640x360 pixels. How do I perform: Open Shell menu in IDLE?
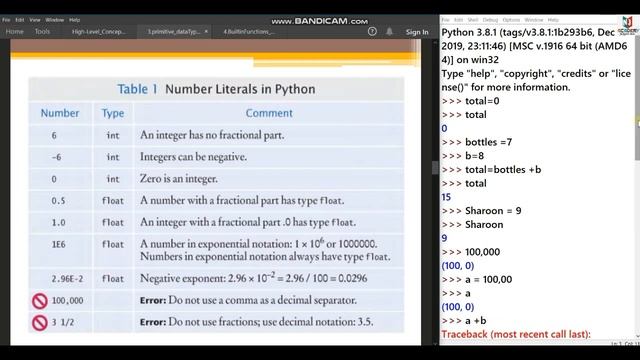pos(473,20)
